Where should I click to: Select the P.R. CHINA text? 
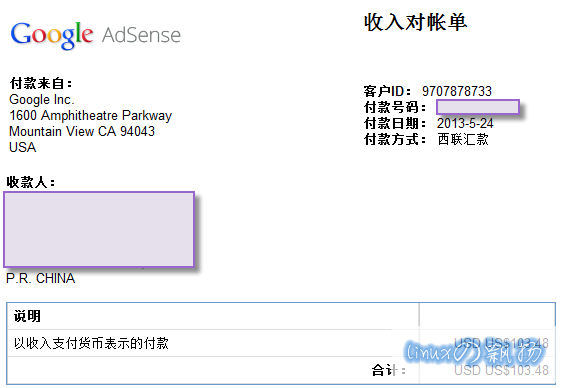coord(41,278)
